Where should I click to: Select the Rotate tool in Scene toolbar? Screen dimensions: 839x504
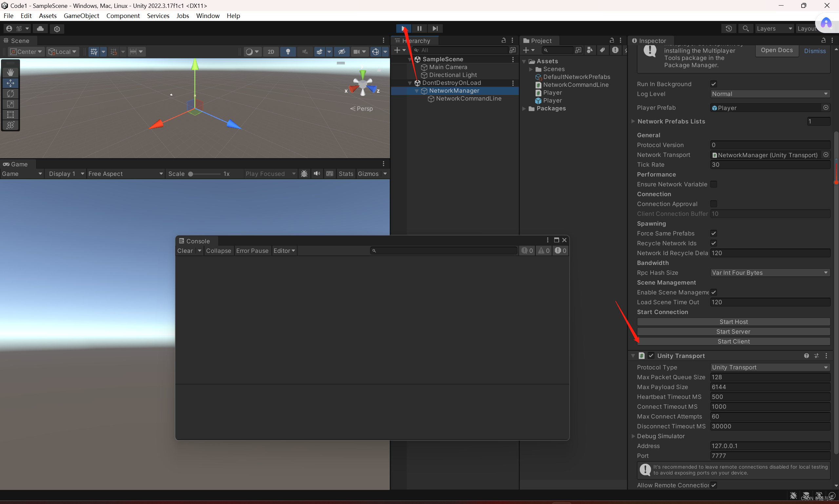(x=10, y=93)
